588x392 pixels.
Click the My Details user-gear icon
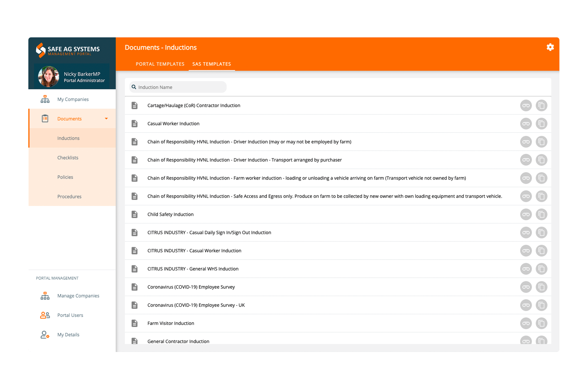[x=45, y=335]
